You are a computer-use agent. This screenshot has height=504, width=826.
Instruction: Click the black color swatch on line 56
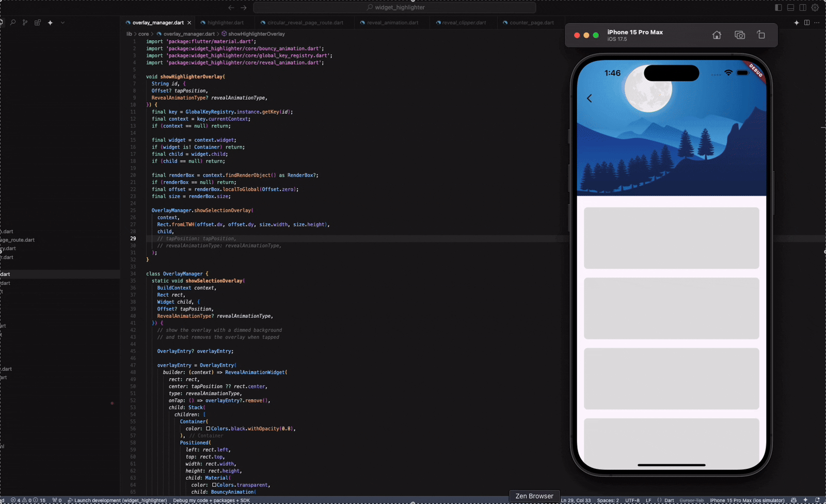[x=208, y=429]
